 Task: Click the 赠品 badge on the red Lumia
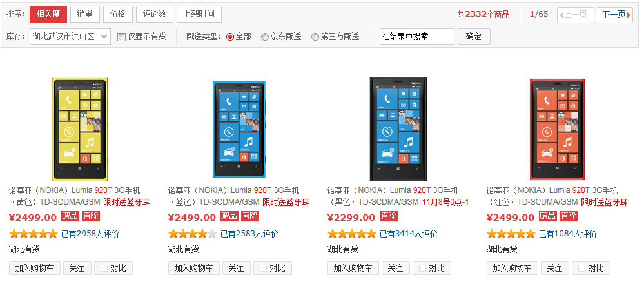click(x=548, y=216)
